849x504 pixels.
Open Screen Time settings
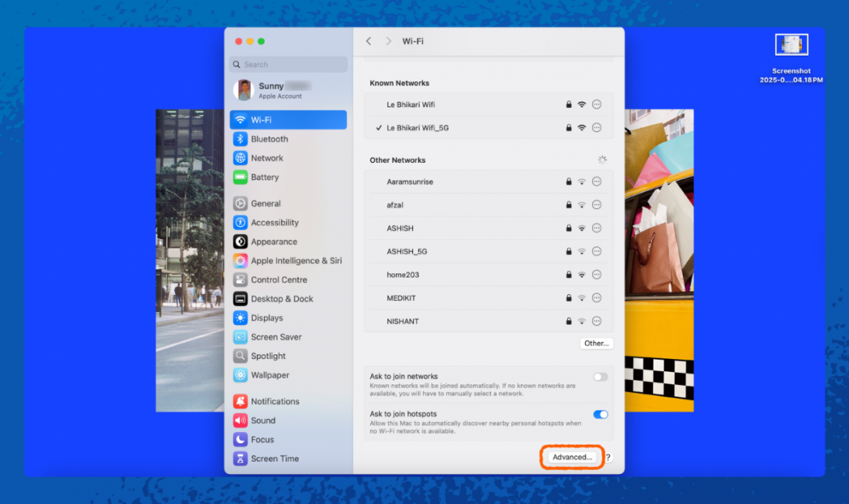coord(274,458)
